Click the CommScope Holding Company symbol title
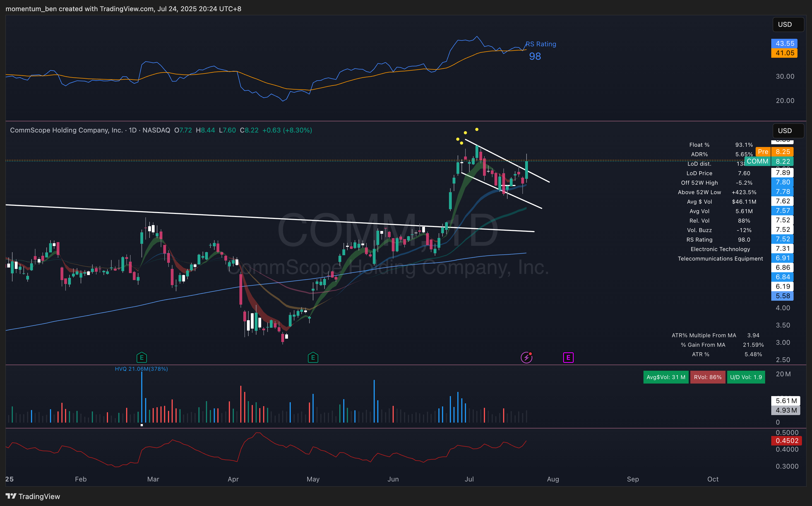 66,130
